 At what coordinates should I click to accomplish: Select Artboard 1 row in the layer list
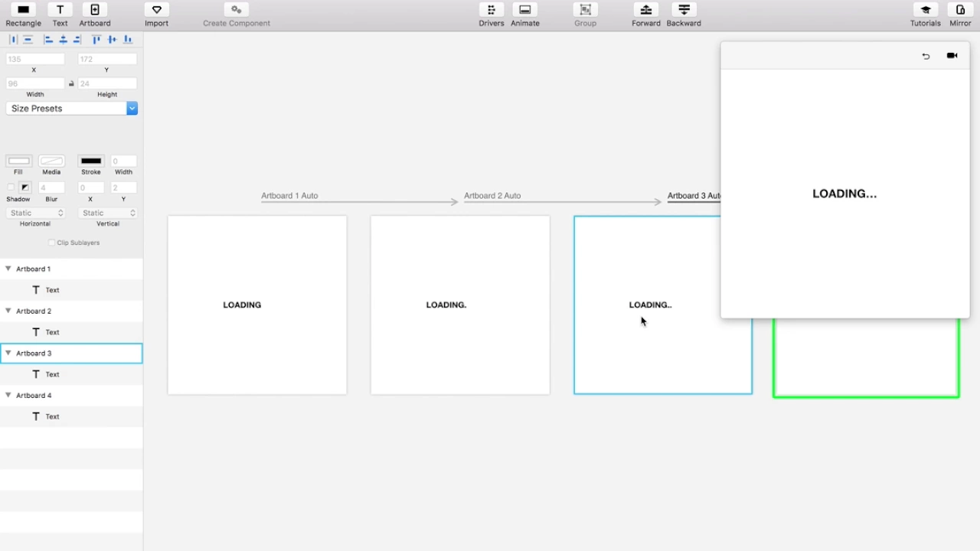pos(71,269)
